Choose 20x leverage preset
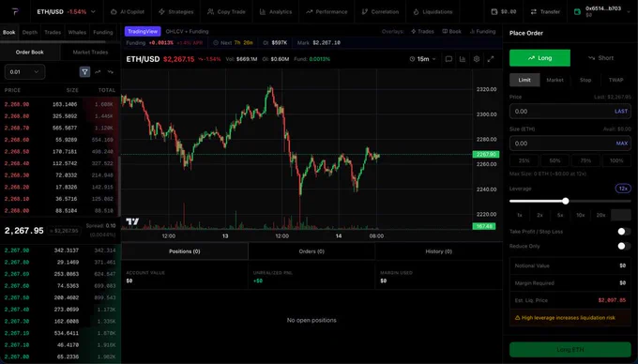This screenshot has width=638, height=364. [601, 215]
